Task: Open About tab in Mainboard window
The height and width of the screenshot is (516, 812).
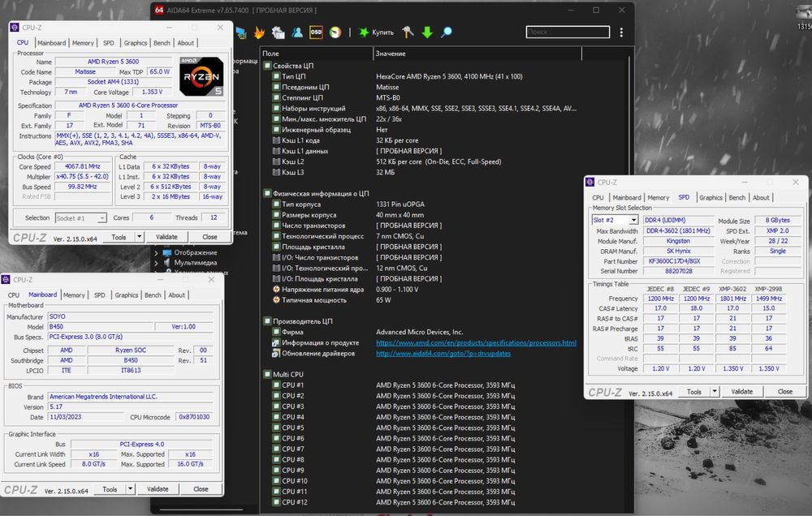Action: 176,295
